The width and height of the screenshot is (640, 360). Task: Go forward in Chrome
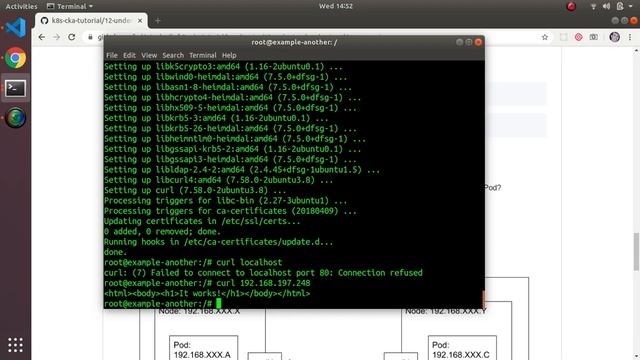pyautogui.click(x=56, y=37)
